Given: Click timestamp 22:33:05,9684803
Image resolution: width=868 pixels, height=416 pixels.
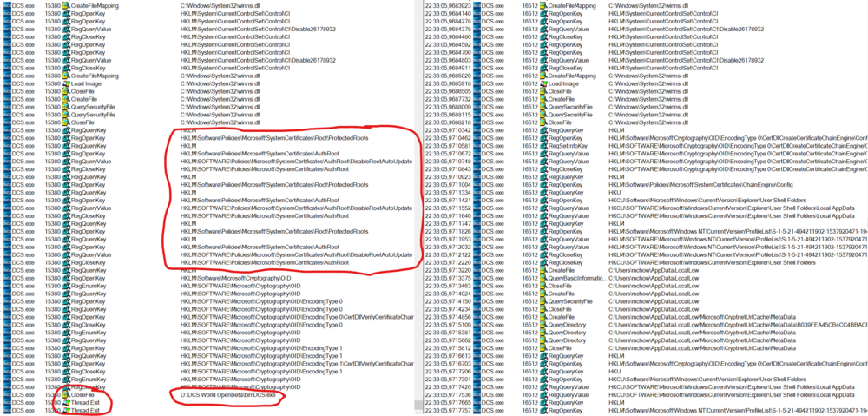Looking at the screenshot, I should coord(449,60).
